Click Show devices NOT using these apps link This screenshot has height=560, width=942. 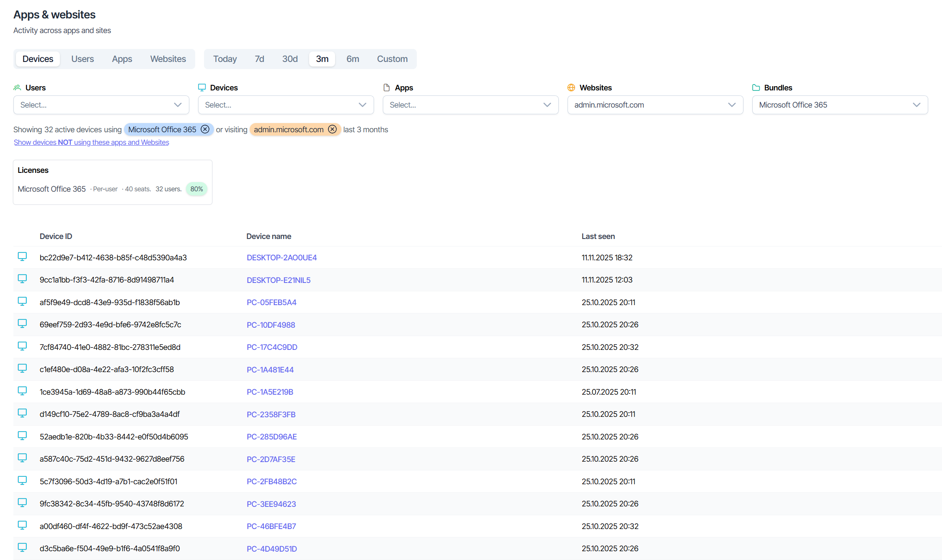[x=91, y=142]
